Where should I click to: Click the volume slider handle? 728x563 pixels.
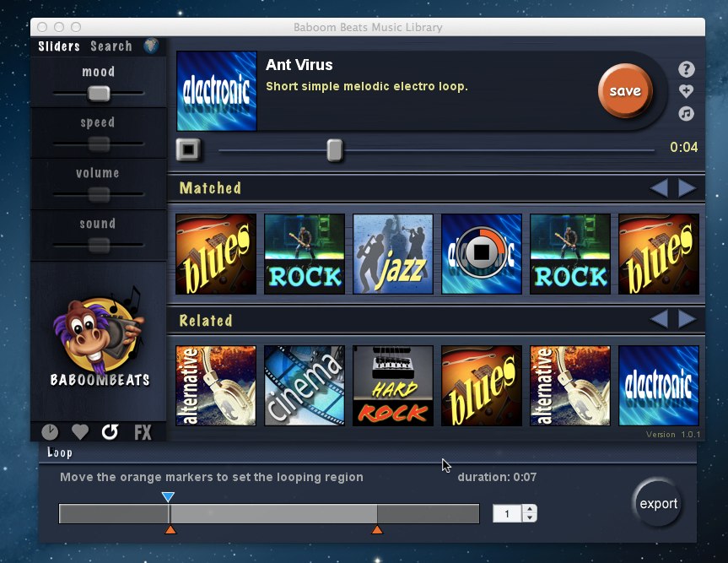99,195
